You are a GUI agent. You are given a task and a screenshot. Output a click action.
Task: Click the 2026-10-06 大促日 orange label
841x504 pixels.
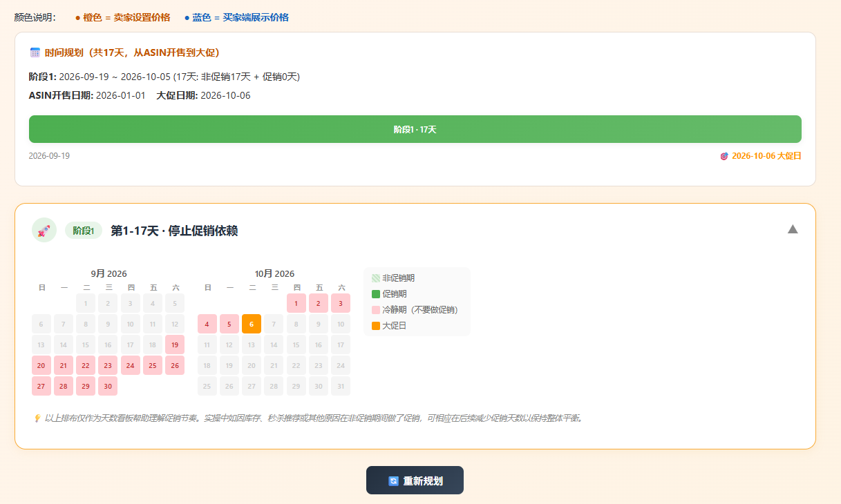(766, 156)
